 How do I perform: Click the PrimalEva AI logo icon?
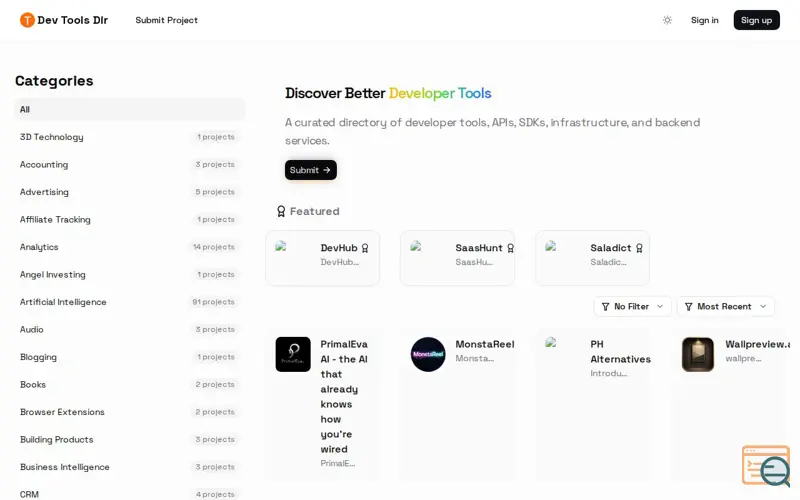293,354
